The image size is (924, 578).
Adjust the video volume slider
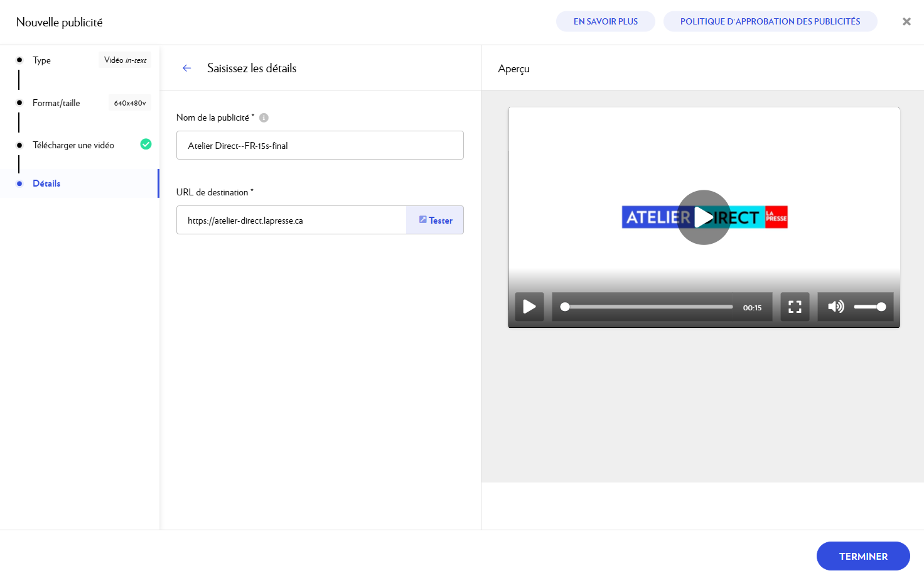[x=869, y=307]
